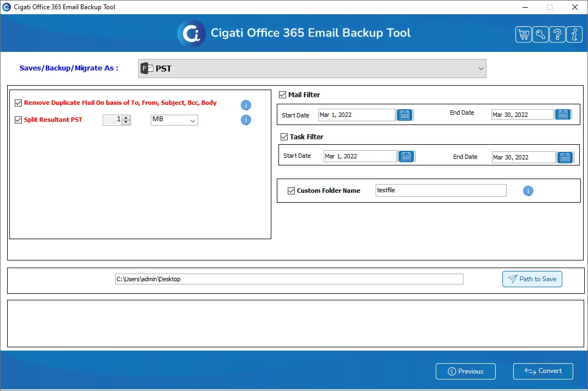Open Mail Filter start date calendar
The height and width of the screenshot is (391, 588).
tap(405, 115)
